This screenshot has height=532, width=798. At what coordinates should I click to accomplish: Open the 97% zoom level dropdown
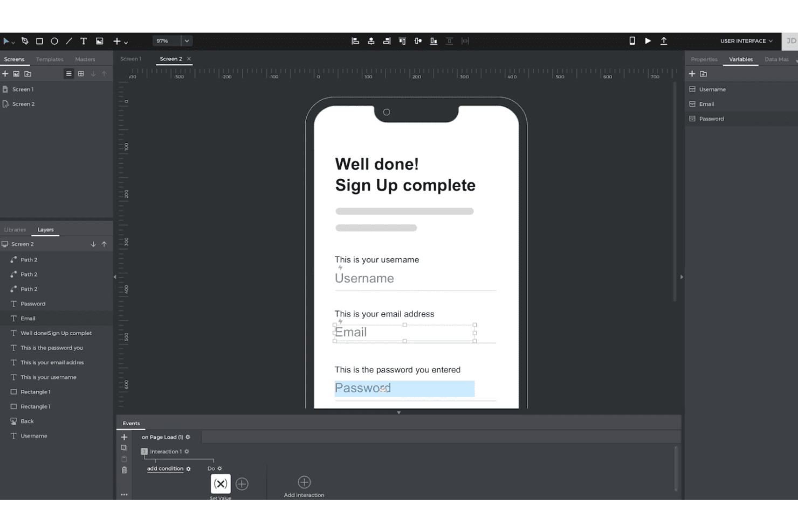[x=187, y=41]
